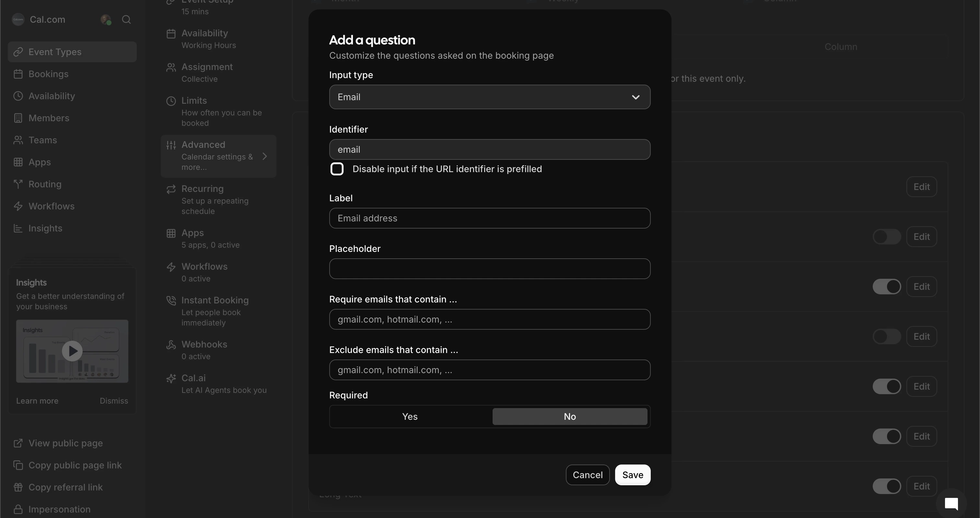Screen dimensions: 980x518
Task: Set Required to Yes
Action: [x=410, y=417]
